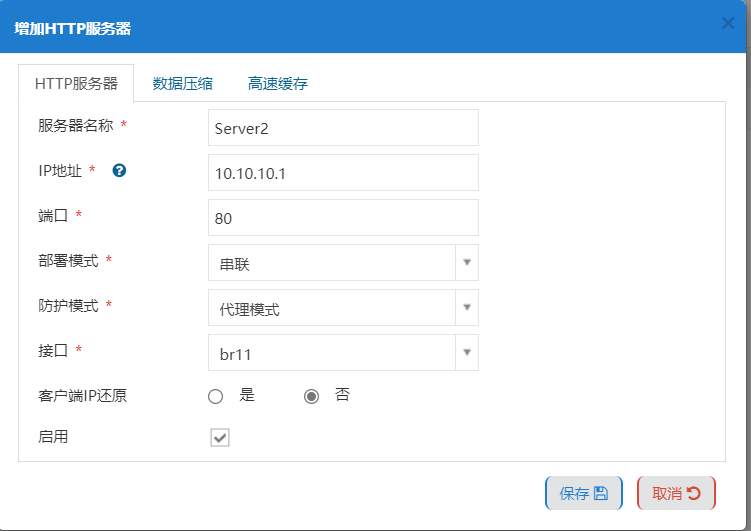Switch to the HTTP服务器 tab

tap(76, 83)
